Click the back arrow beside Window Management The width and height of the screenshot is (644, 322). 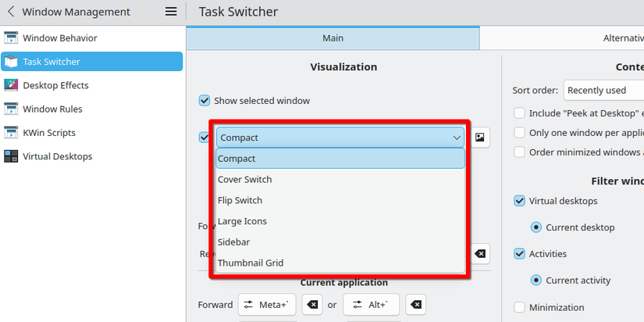click(x=11, y=12)
